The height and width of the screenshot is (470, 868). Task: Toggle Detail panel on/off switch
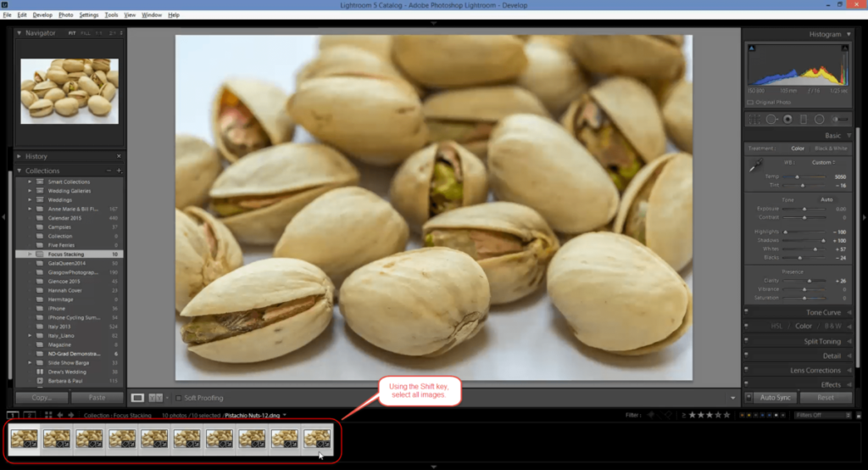pyautogui.click(x=747, y=355)
